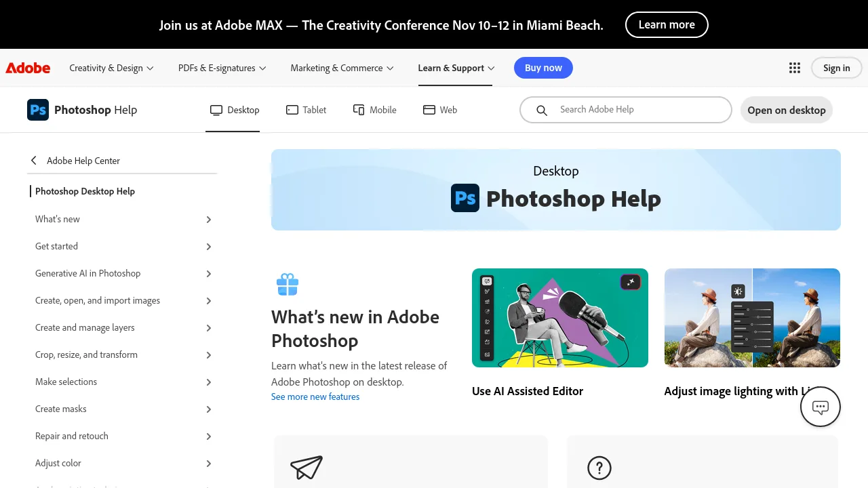The width and height of the screenshot is (868, 488).
Task: Open the What's new sidebar item
Action: [x=58, y=219]
